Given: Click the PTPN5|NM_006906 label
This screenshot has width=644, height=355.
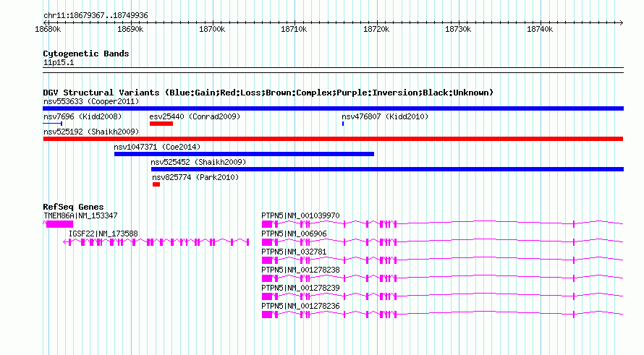Looking at the screenshot, I should [x=294, y=234].
